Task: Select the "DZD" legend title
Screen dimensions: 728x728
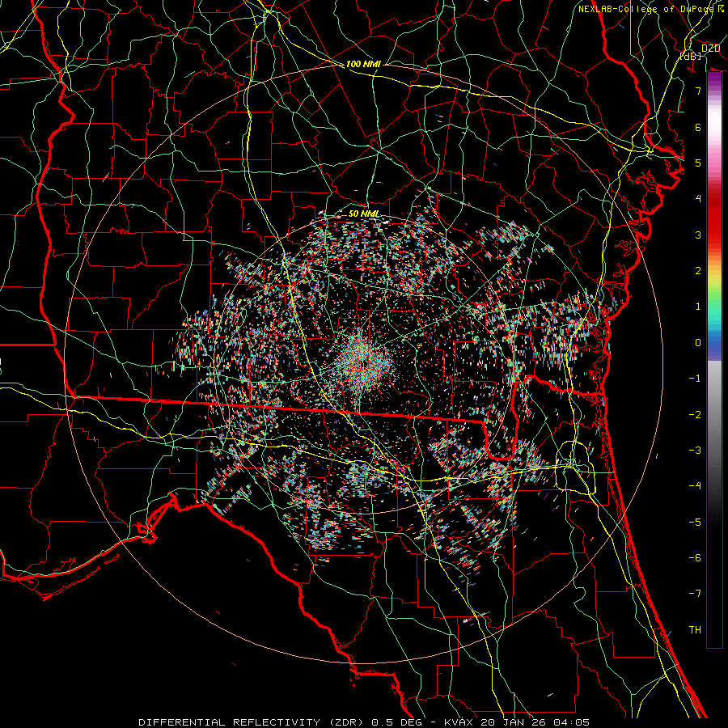Action: pos(710,49)
